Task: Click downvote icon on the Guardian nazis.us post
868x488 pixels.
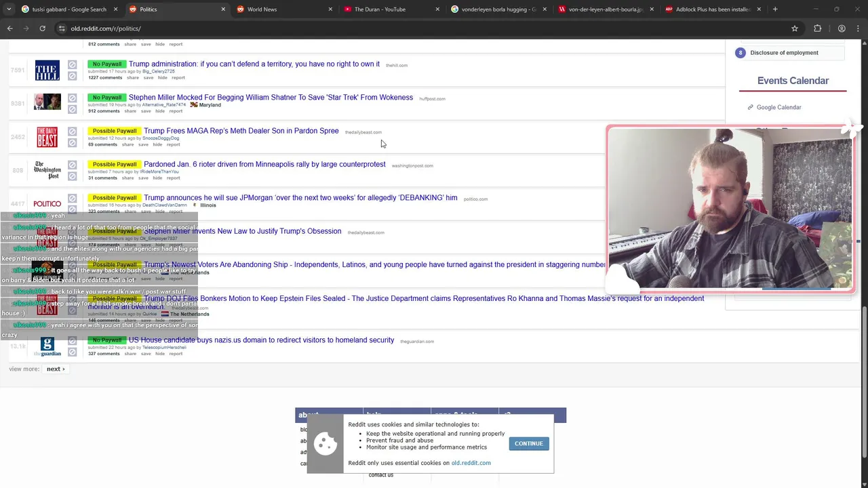Action: (x=72, y=352)
